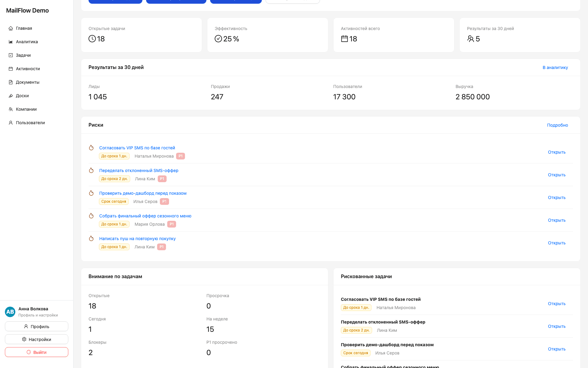Click the MailFlow Demo title
The height and width of the screenshot is (368, 588).
pyautogui.click(x=28, y=10)
